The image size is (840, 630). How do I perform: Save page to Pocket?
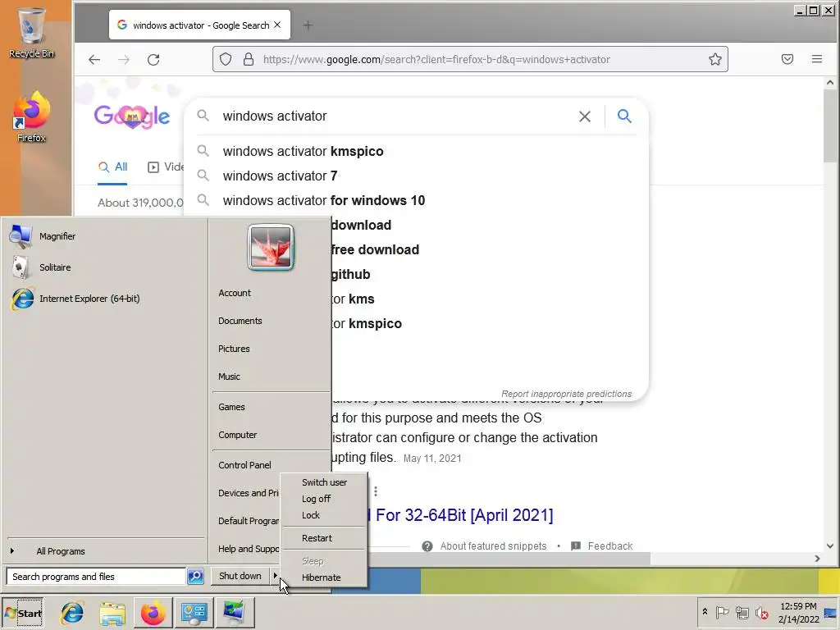coord(787,59)
